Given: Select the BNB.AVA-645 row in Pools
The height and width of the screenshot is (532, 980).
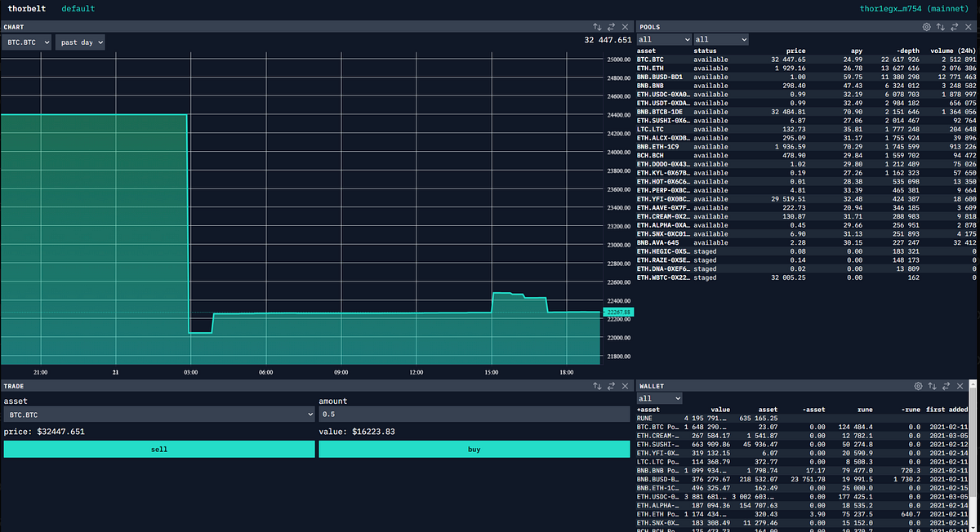Looking at the screenshot, I should 807,242.
